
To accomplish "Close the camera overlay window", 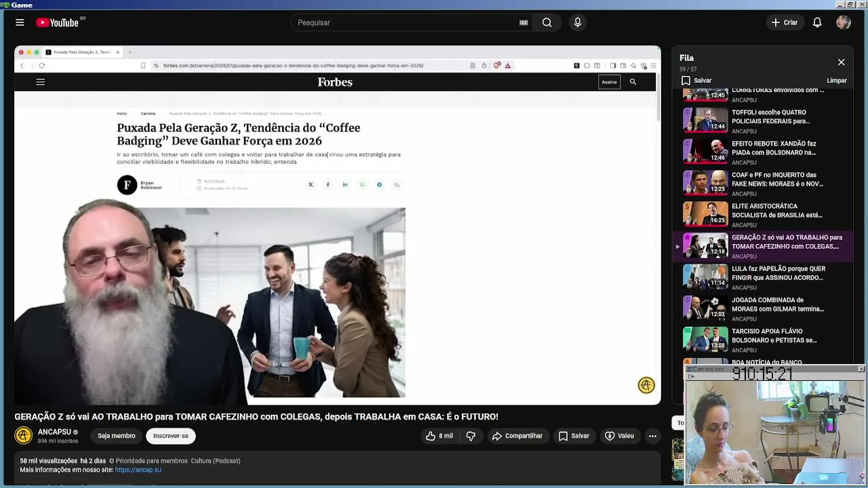I will coord(861,369).
